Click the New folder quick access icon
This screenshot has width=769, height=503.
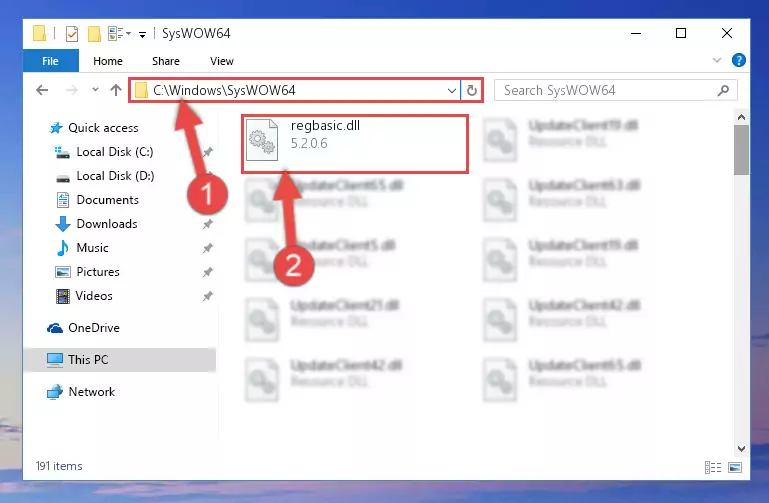94,34
